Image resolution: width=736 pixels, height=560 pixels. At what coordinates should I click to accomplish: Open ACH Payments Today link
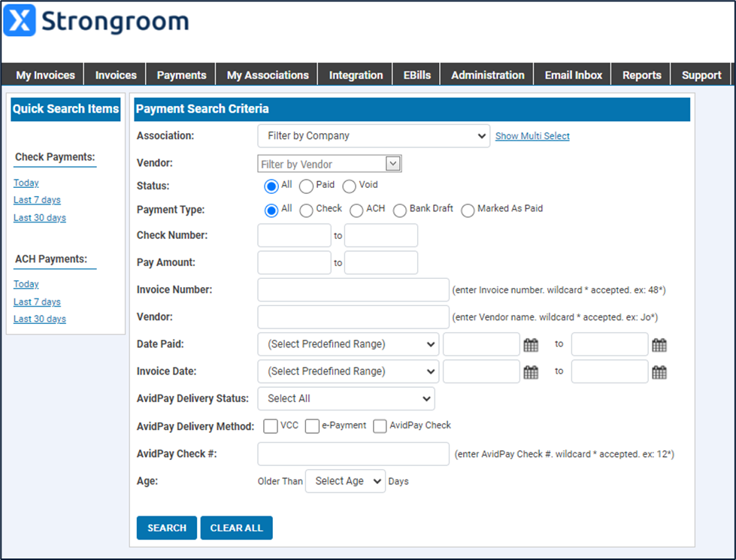pos(26,284)
